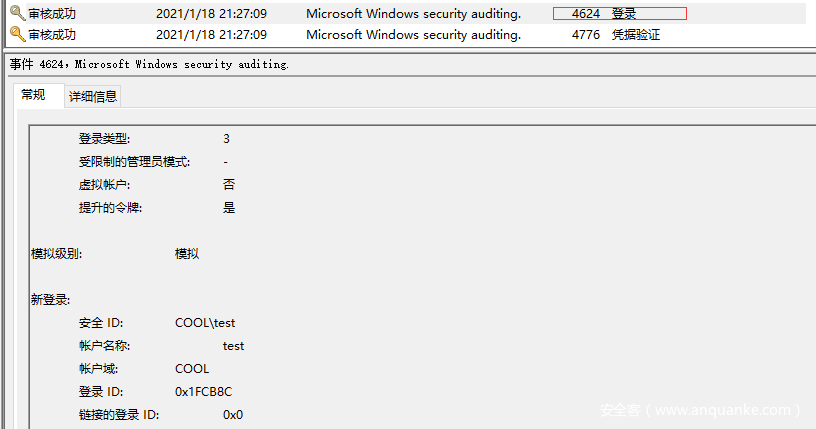Switch to the 详细信息 tab

point(93,96)
